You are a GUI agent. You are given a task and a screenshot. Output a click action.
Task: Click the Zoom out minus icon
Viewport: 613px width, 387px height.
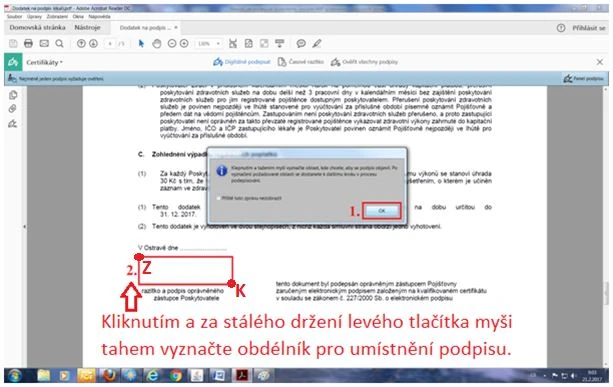[172, 43]
